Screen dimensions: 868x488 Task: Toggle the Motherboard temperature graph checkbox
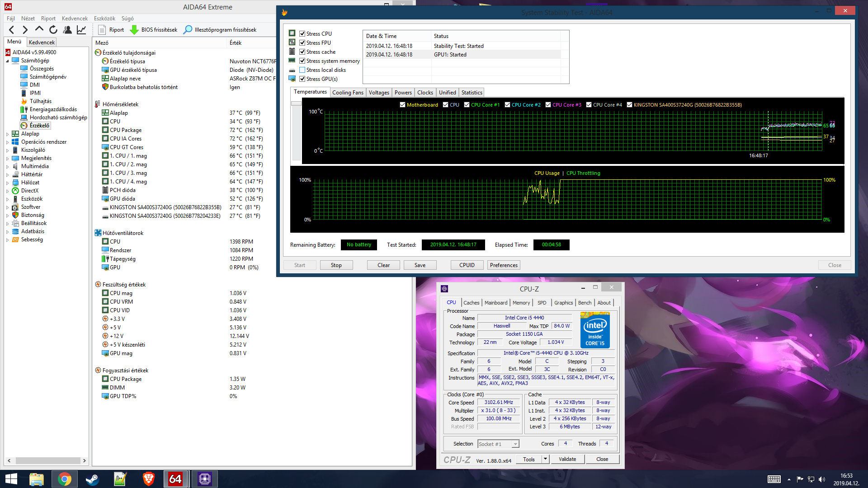(402, 105)
